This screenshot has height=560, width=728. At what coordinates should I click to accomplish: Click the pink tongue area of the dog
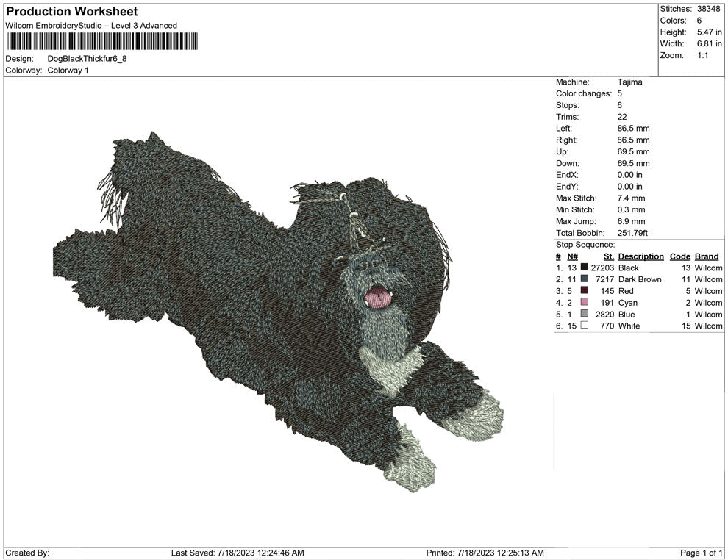coord(377,297)
